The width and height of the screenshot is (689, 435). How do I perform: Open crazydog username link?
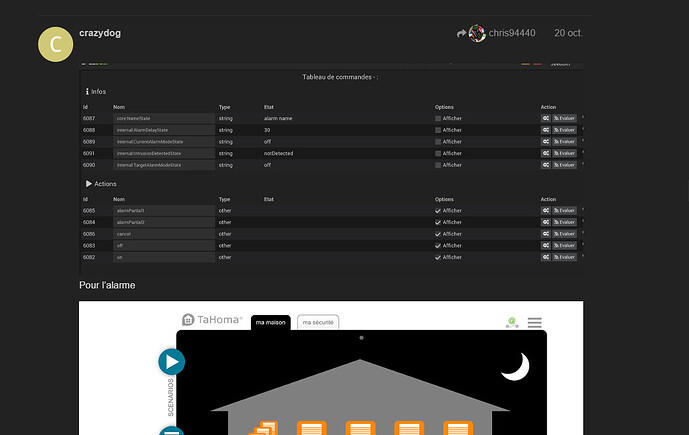pos(100,33)
